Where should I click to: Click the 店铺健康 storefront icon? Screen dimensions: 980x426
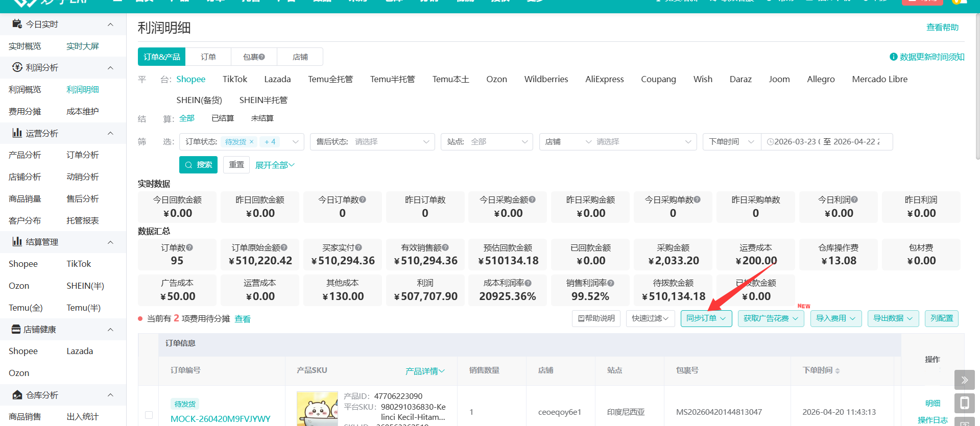(x=16, y=330)
